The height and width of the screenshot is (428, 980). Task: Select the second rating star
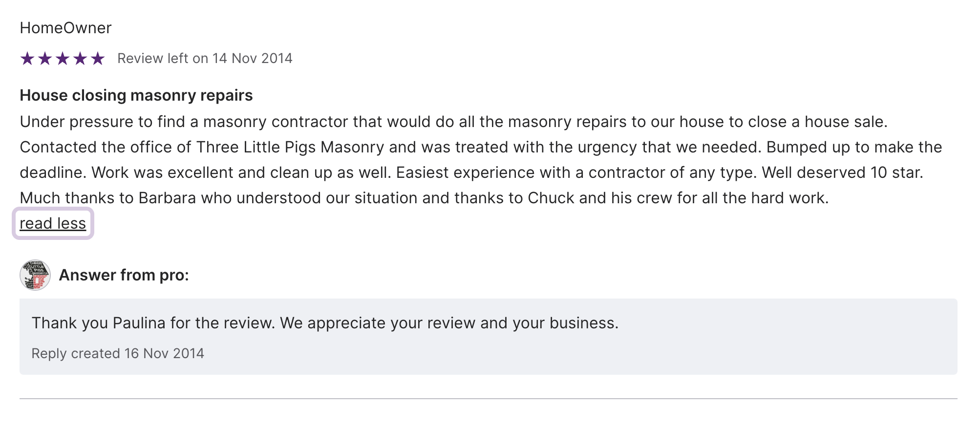[x=45, y=59]
